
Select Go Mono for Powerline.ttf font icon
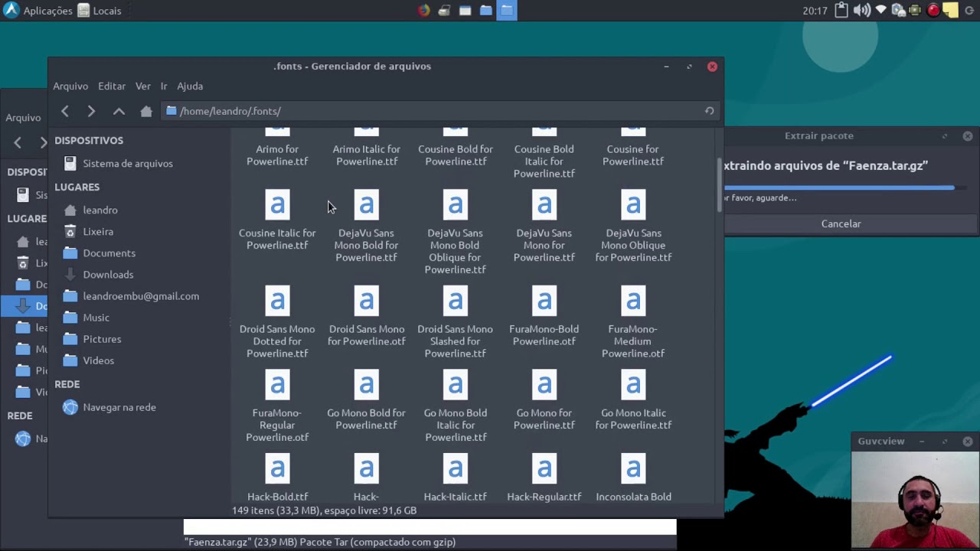[x=544, y=385]
